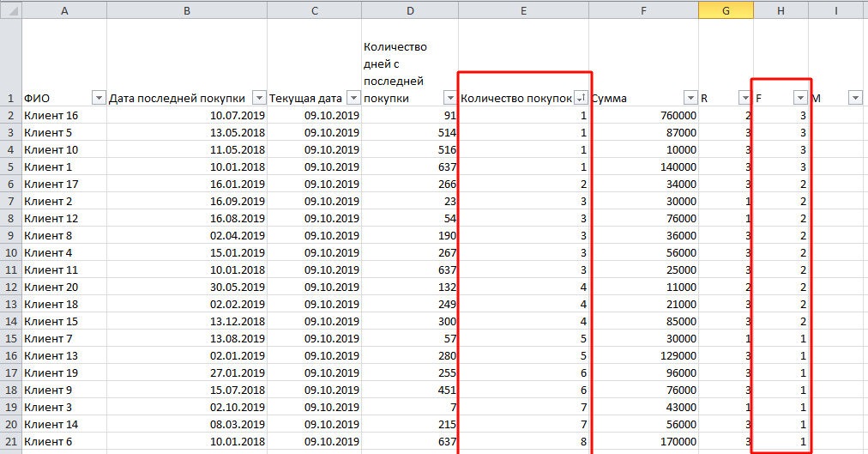
Task: Select column E header
Action: pos(523,9)
